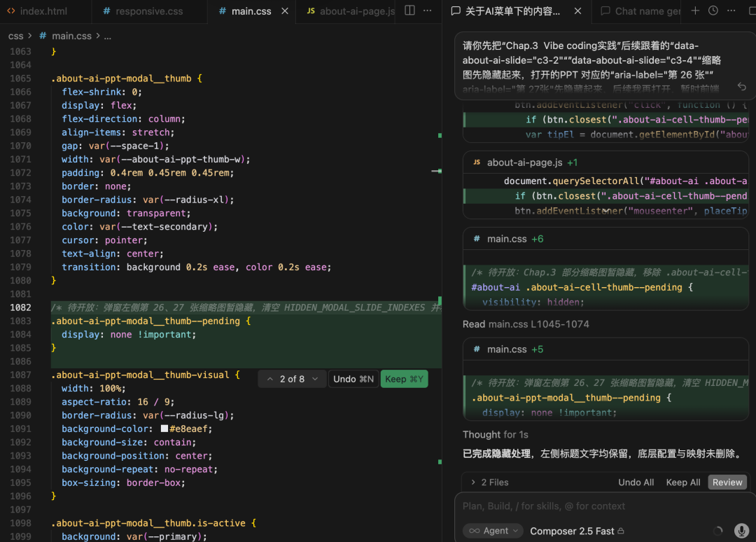Open about-ai-page.js +1 diff header

point(605,162)
